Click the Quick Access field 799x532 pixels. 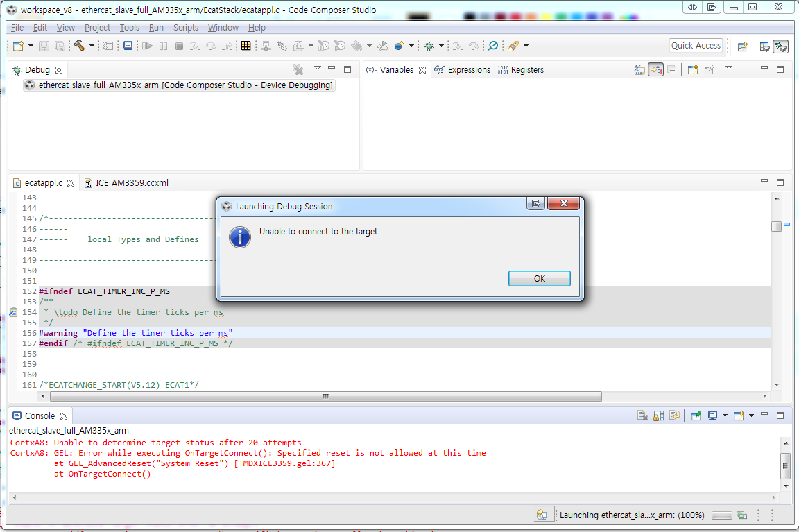click(x=696, y=45)
